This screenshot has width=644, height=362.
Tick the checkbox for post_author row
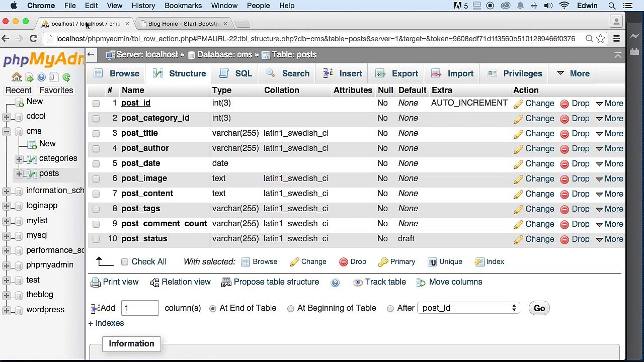tap(96, 149)
